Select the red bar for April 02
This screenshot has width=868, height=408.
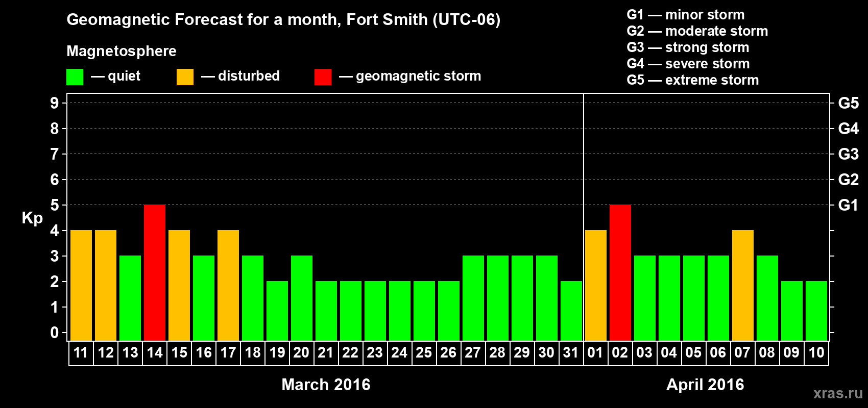(620, 272)
